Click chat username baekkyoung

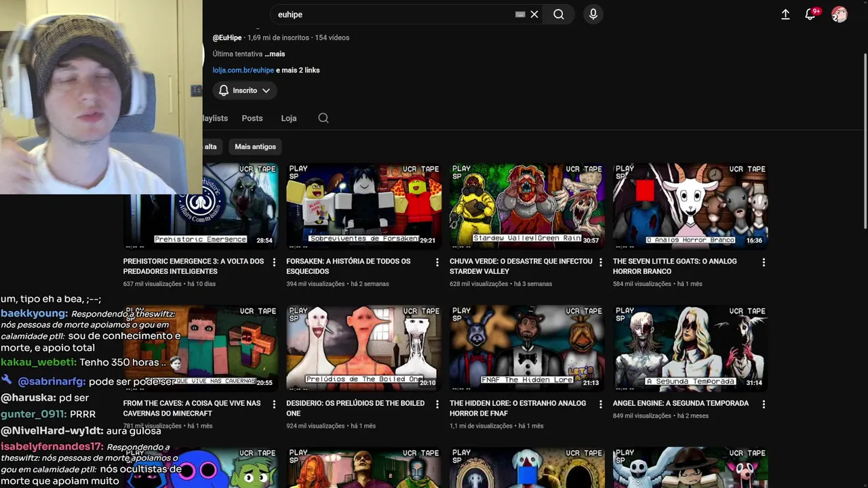(x=34, y=313)
